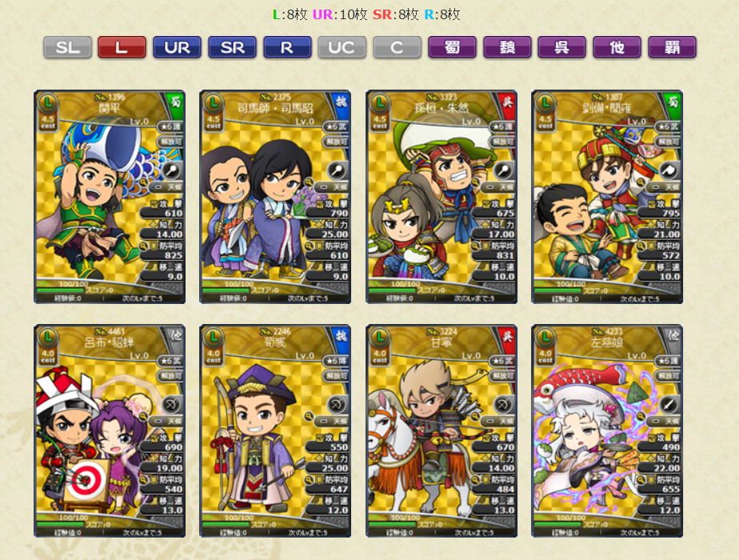Image resolution: width=739 pixels, height=560 pixels.
Task: Click the green progress bar on 関平 card
Action: [60, 290]
